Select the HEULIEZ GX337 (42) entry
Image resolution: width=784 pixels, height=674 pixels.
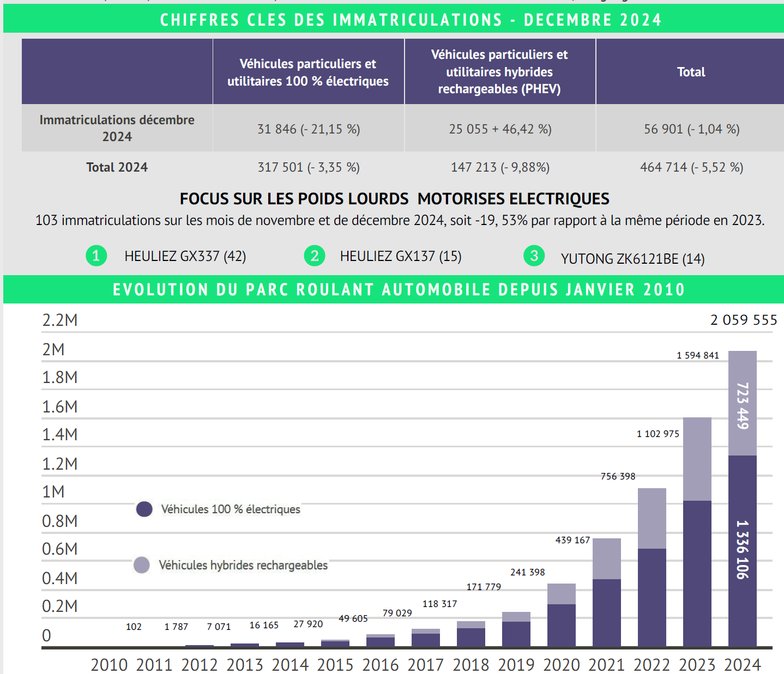[x=185, y=256]
